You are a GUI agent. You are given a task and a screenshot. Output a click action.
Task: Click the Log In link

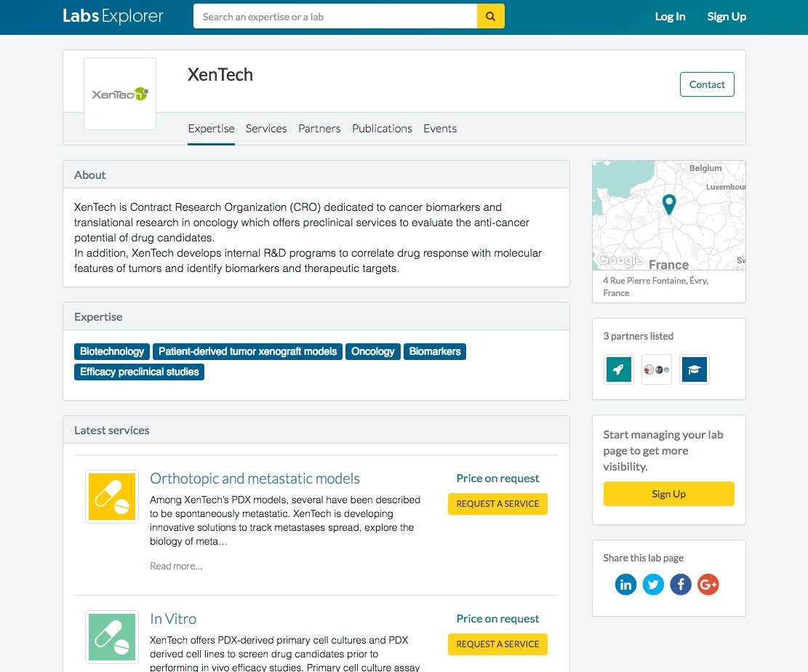pyautogui.click(x=670, y=17)
